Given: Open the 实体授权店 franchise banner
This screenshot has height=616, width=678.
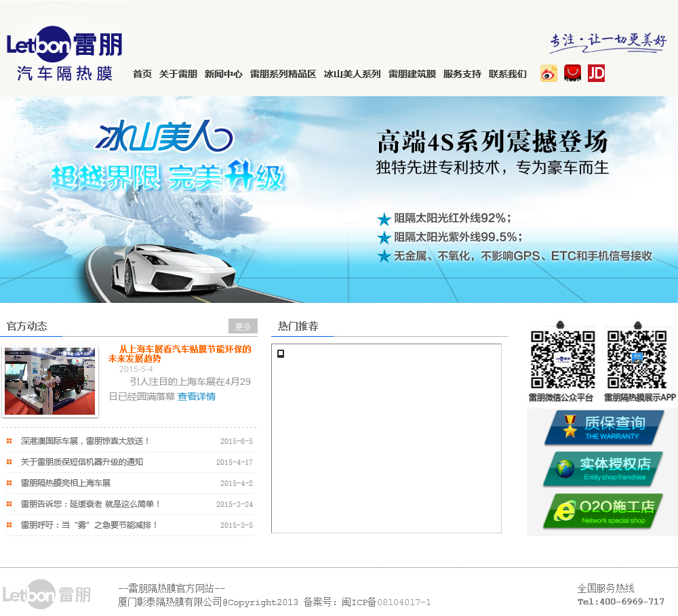Looking at the screenshot, I should (x=603, y=469).
